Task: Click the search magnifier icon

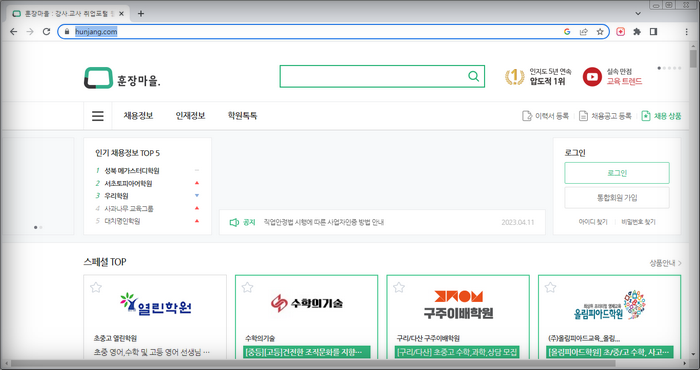Action: [474, 76]
